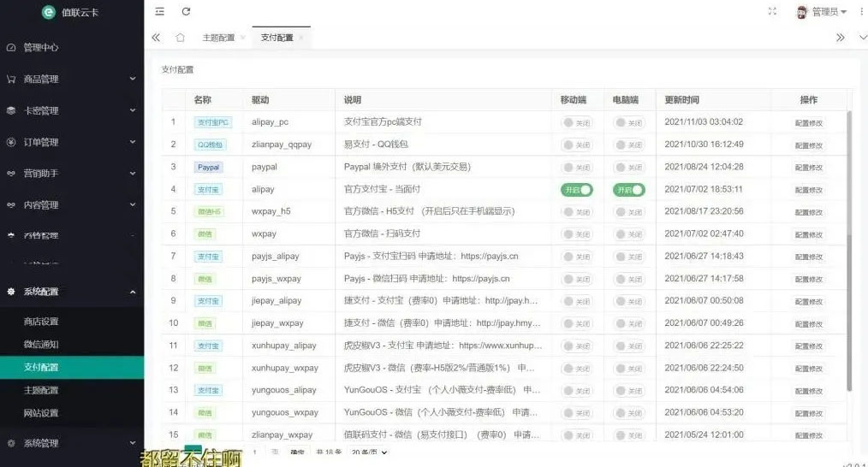Enable desktop switch for zlianpay_qqpay row
This screenshot has width=868, height=467.
tap(629, 145)
